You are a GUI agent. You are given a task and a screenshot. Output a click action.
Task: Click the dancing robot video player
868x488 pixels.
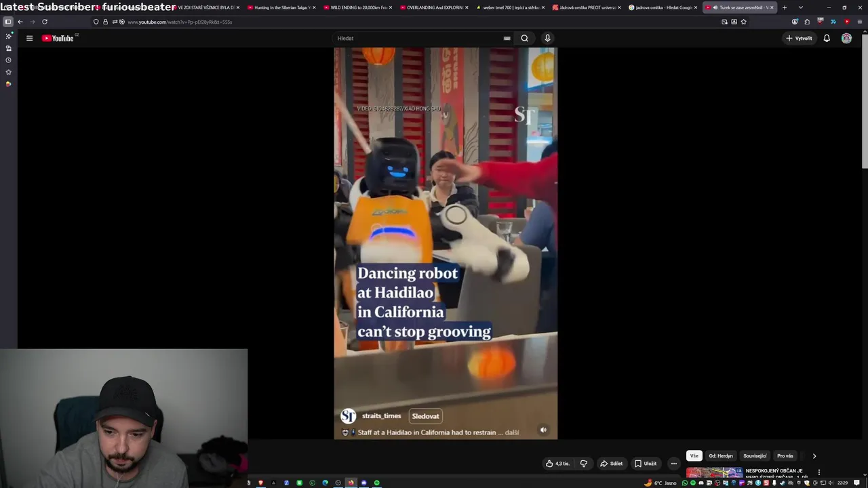coord(446,243)
